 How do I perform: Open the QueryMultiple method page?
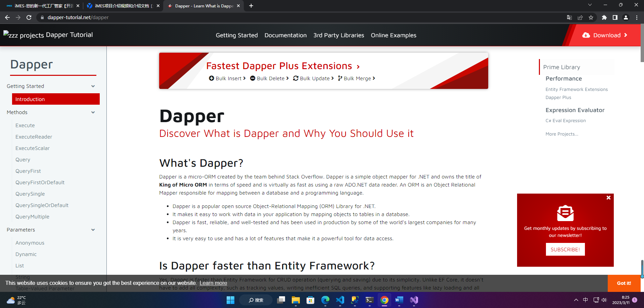pos(33,217)
